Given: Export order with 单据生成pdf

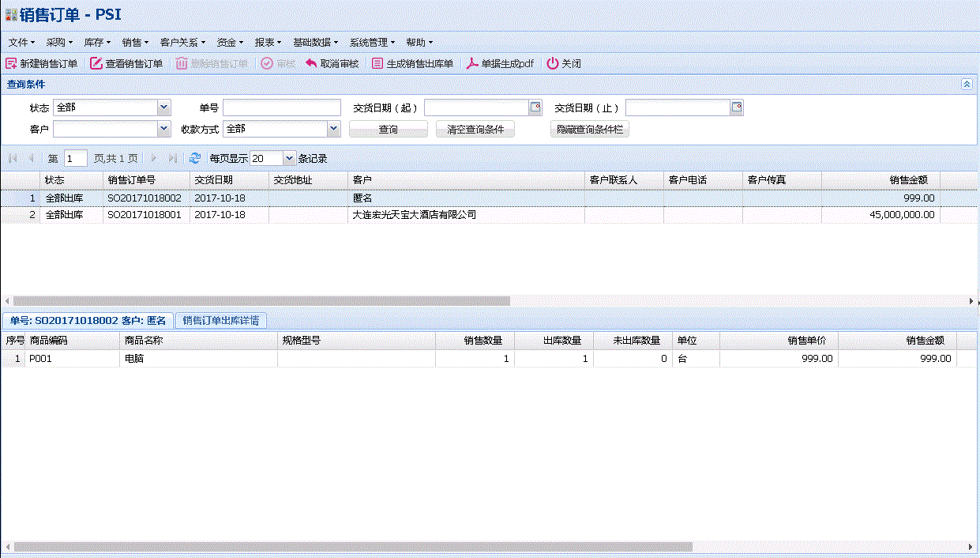Looking at the screenshot, I should coord(500,64).
